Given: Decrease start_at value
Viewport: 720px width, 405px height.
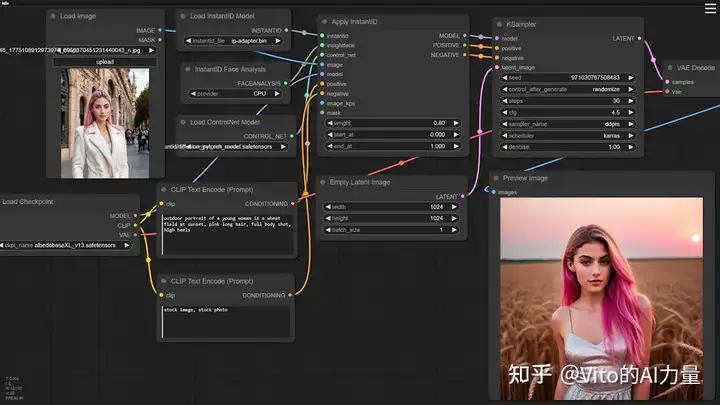Looking at the screenshot, I should click(330, 135).
